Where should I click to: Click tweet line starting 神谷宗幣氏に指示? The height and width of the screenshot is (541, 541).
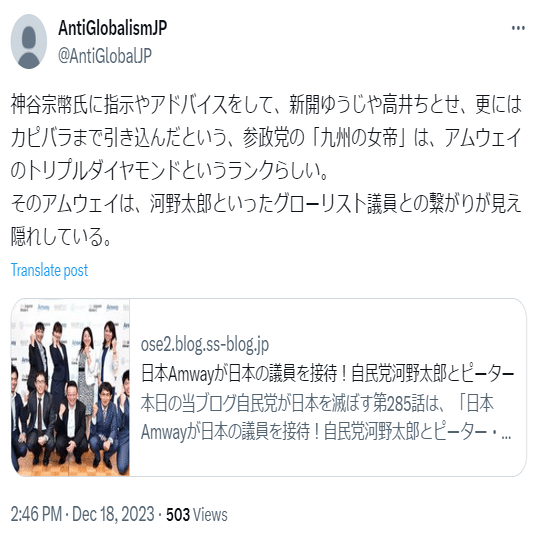coord(266,104)
